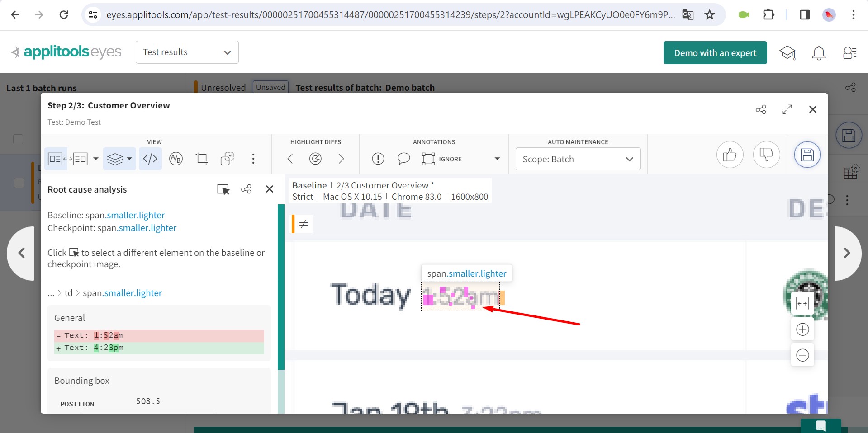The image size is (868, 433).
Task: Save changes with the step editor's floppy icon
Action: click(x=807, y=155)
